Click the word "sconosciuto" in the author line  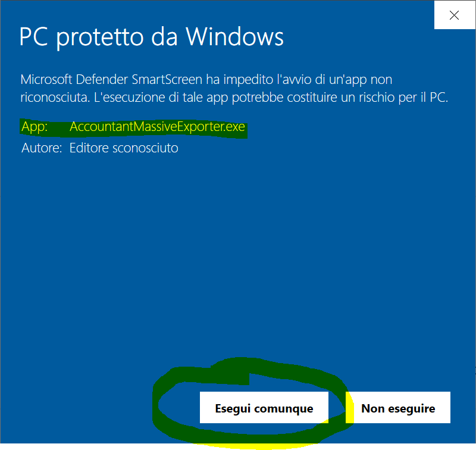point(145,148)
